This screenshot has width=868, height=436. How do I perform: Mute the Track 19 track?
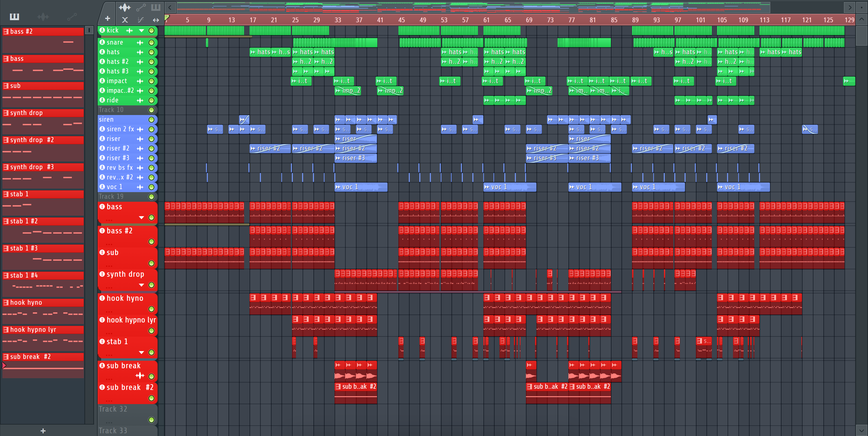click(x=152, y=197)
